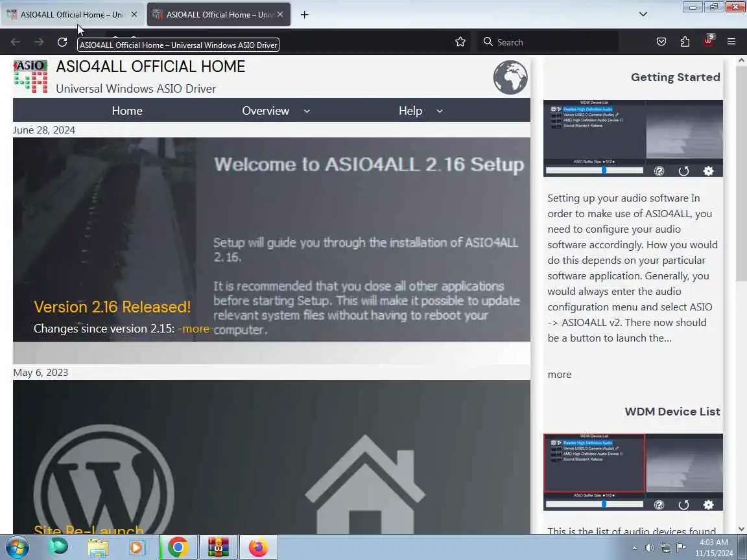Open the browser extensions puzzle icon
This screenshot has width=747, height=560.
tap(685, 42)
